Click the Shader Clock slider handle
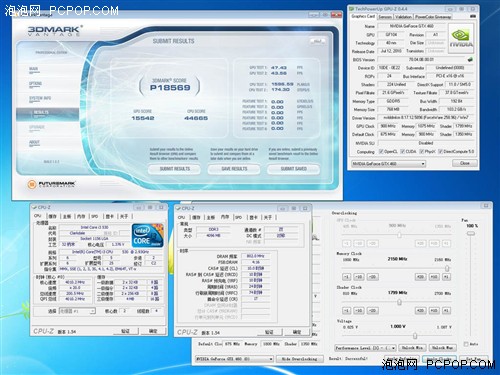Image resolution: width=500 pixels, height=375 pixels. 399,302
